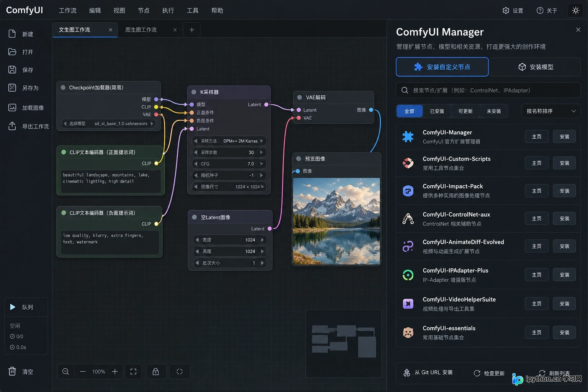Click the preview landscape image thumbnail
Viewport: 588px width, 392px height.
point(336,221)
